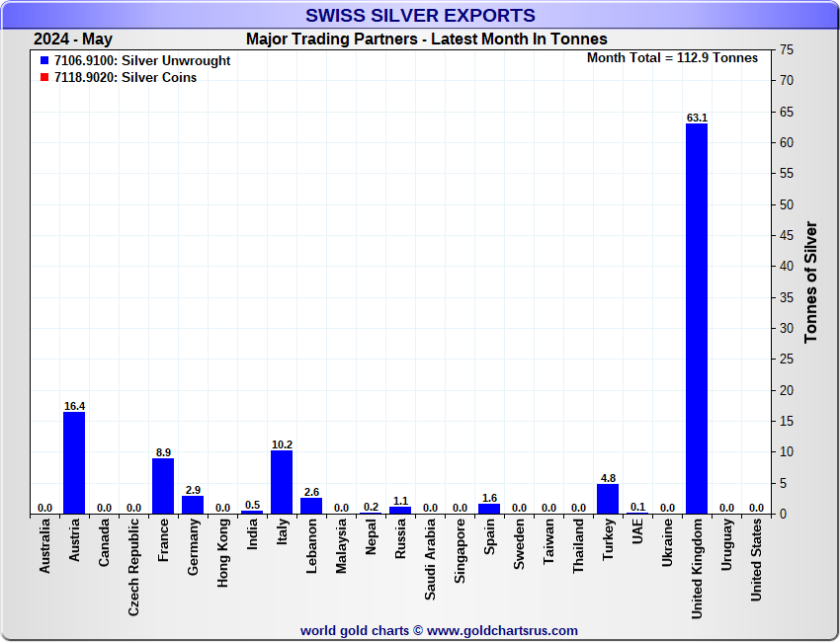Click the Month Total text
The image size is (840, 642).
(x=672, y=58)
